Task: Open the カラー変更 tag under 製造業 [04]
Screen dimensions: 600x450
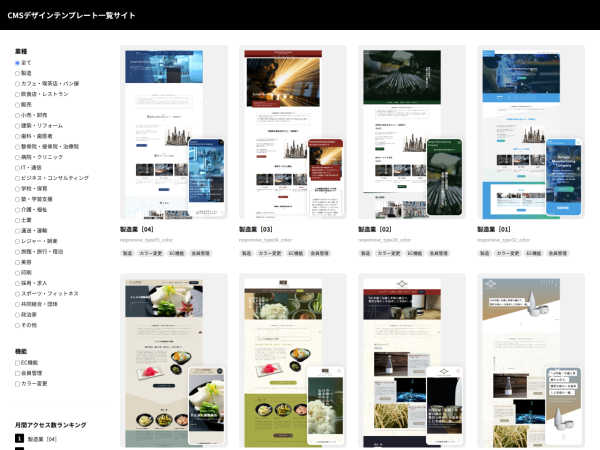Action: coord(151,253)
